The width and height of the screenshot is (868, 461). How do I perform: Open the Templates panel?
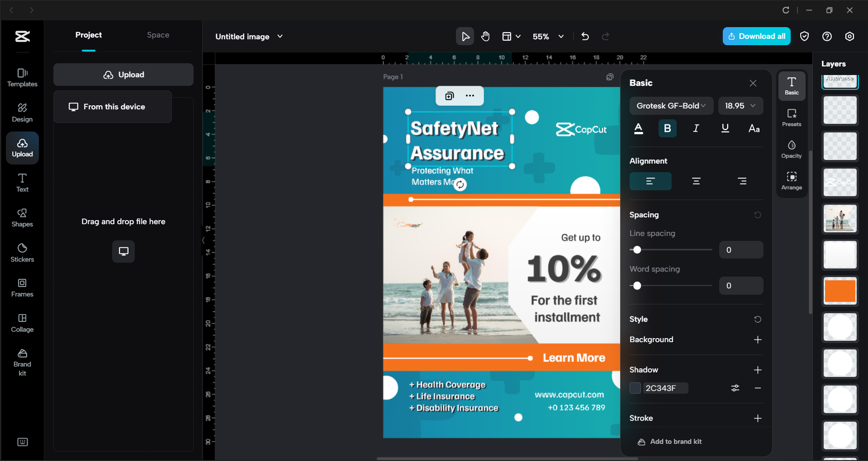coord(22,77)
